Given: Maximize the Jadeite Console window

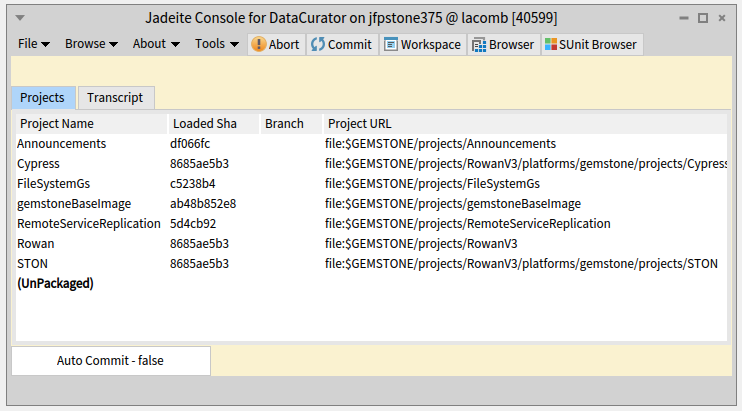Looking at the screenshot, I should 703,18.
